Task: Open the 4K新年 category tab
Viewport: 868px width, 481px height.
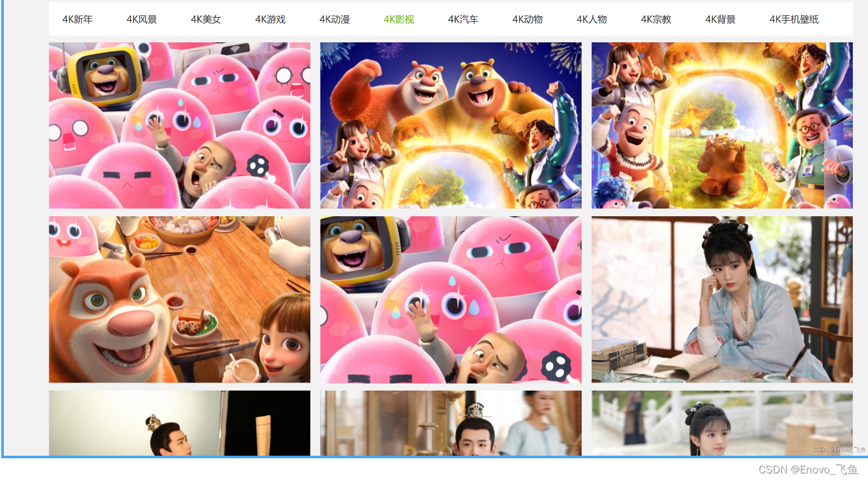Action: 77,20
